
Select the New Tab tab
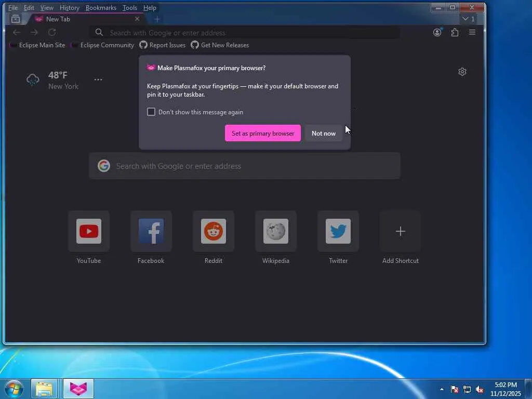87,19
